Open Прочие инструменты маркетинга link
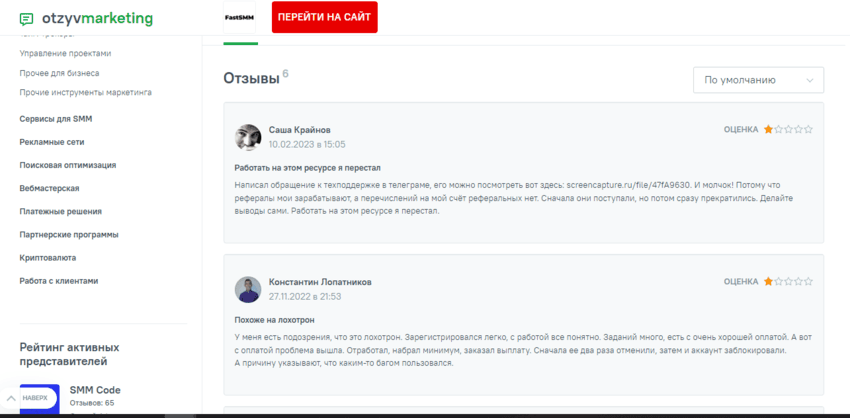Screen dimensions: 850x418 pos(86,92)
